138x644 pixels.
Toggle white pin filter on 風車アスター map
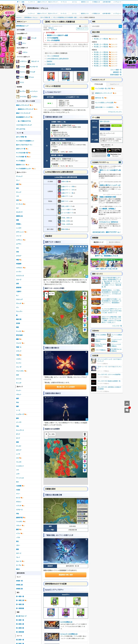85,303
